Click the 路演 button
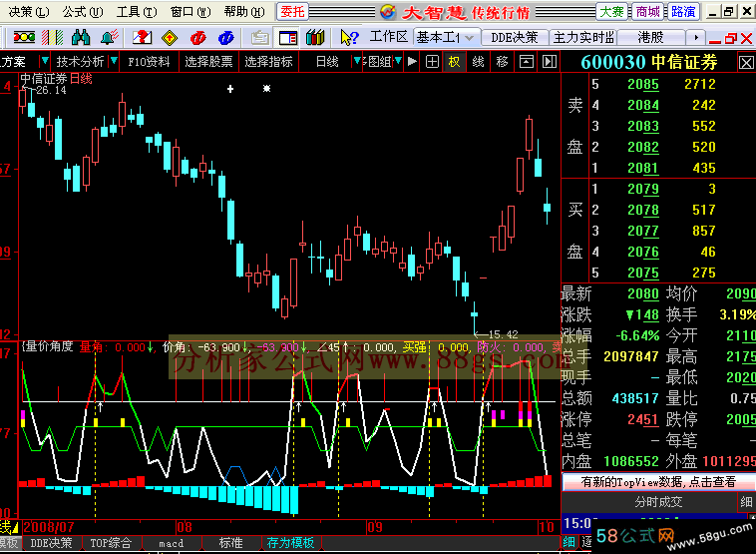 (683, 12)
